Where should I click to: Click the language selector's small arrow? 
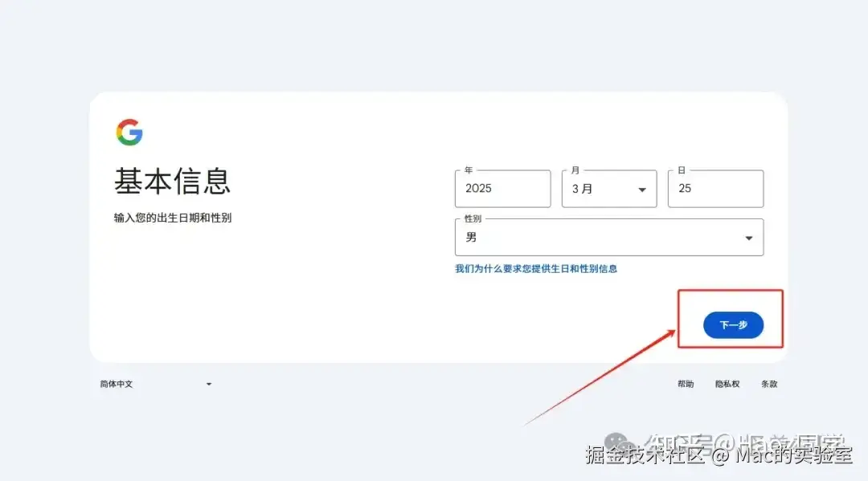[209, 385]
